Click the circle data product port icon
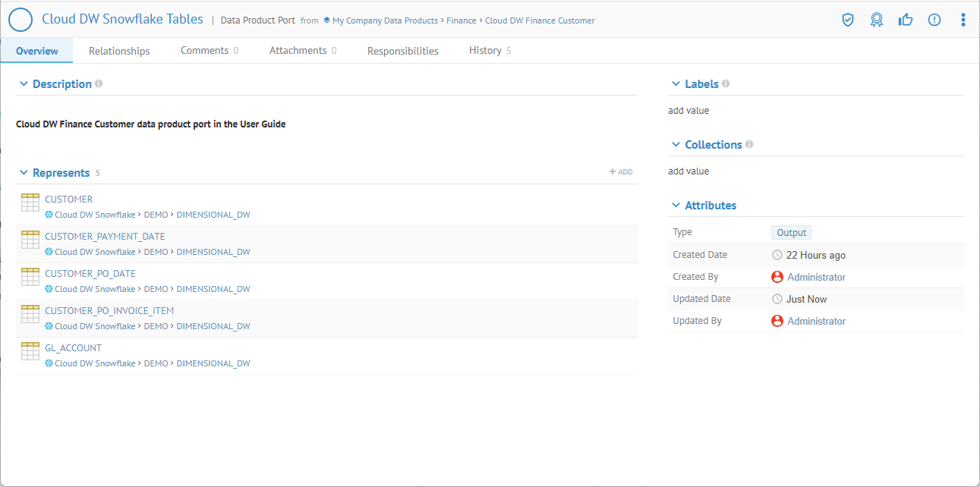The height and width of the screenshot is (487, 980). point(20,20)
